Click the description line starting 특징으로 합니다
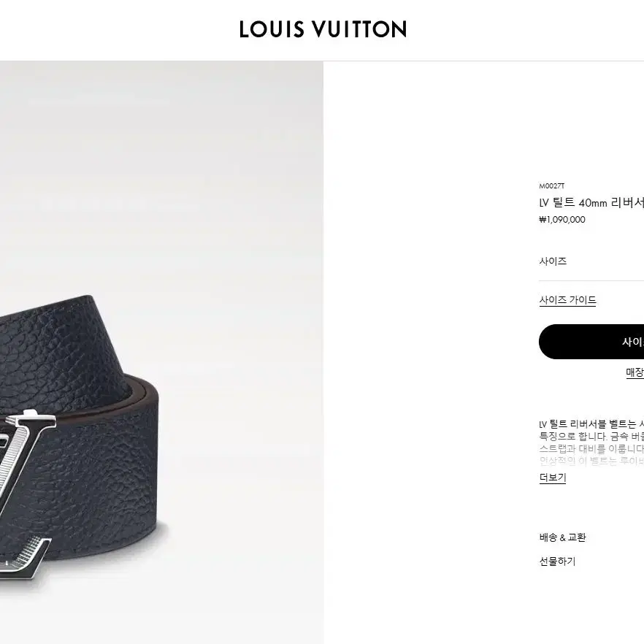The width and height of the screenshot is (644, 644). (591, 437)
